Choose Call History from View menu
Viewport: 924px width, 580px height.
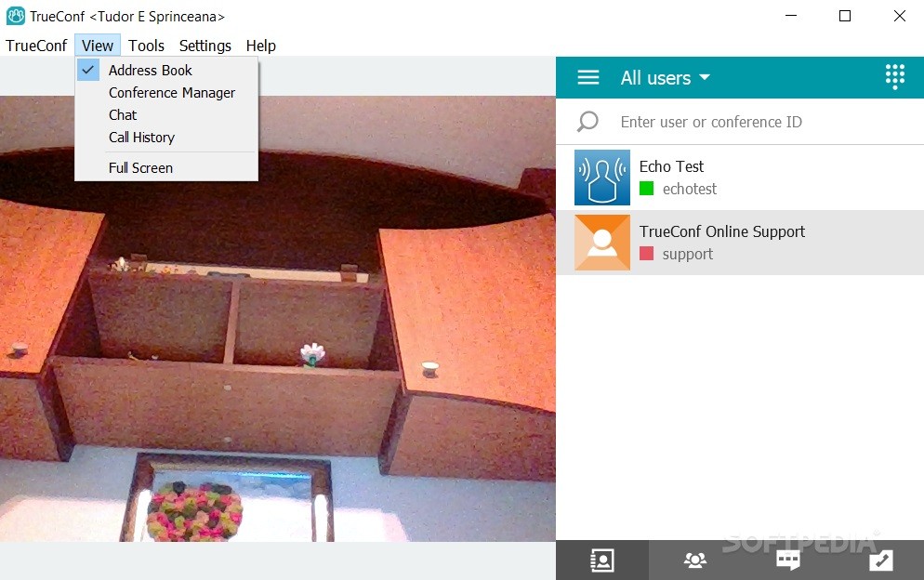point(166,138)
